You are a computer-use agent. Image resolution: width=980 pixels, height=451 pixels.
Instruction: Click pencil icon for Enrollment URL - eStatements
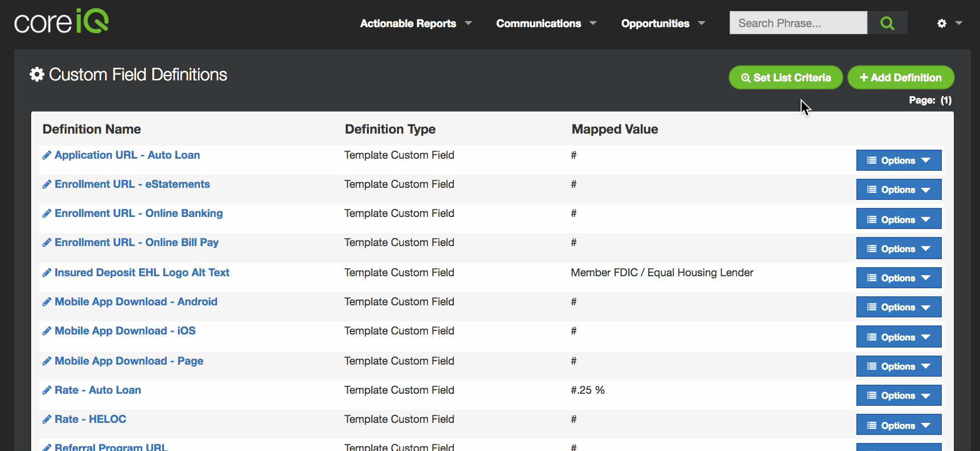pos(47,184)
